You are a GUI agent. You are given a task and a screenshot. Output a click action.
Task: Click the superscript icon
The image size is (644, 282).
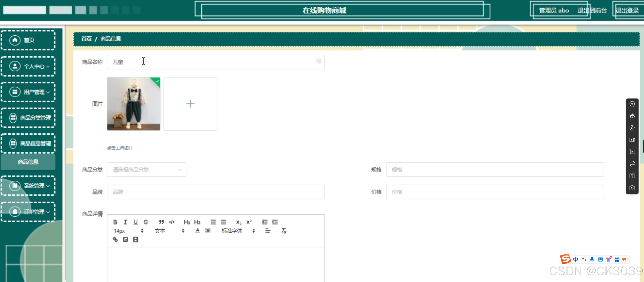tap(249, 222)
